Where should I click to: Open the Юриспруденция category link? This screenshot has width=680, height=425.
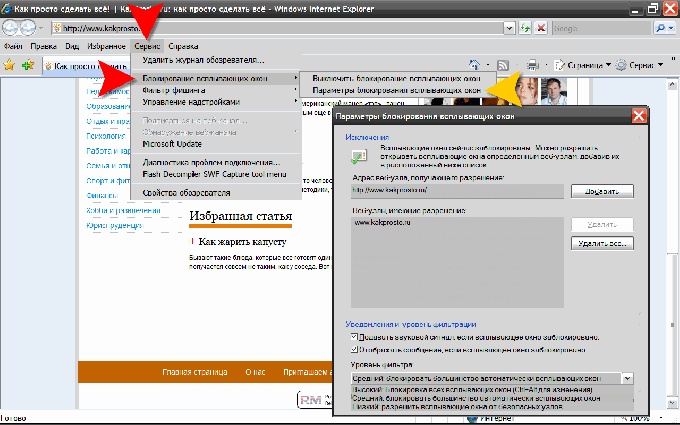114,225
